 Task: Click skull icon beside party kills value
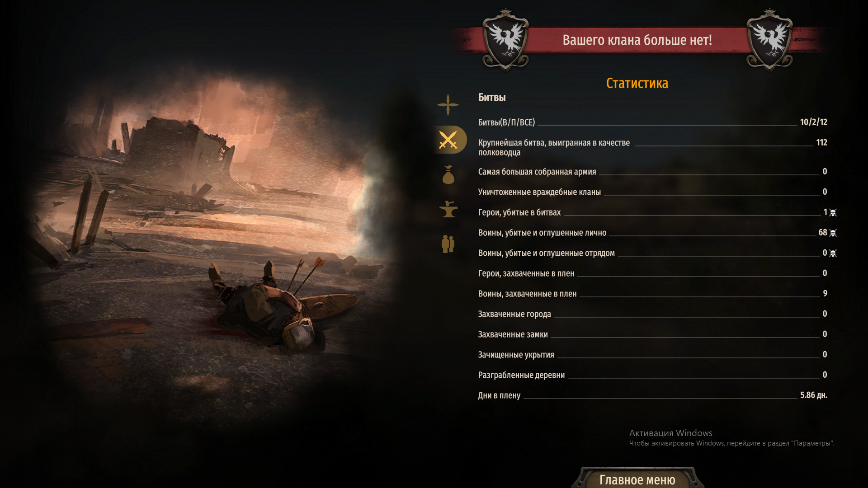click(833, 253)
